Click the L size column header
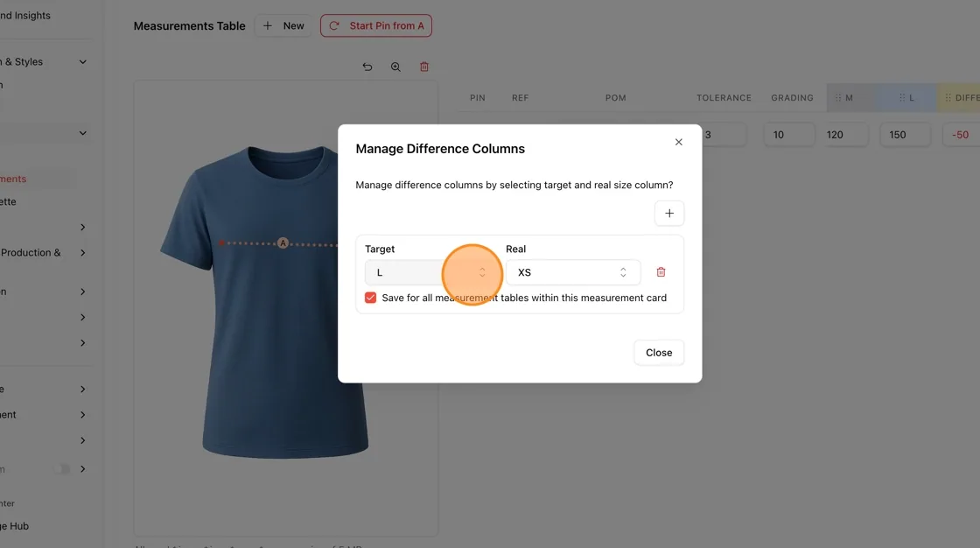 (906, 97)
